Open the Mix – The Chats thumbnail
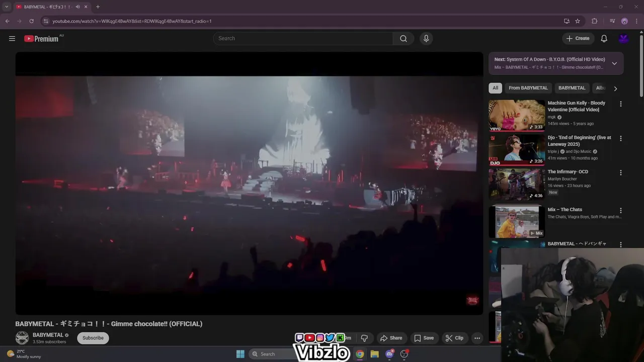Screen dimensions: 644x362 [517, 222]
